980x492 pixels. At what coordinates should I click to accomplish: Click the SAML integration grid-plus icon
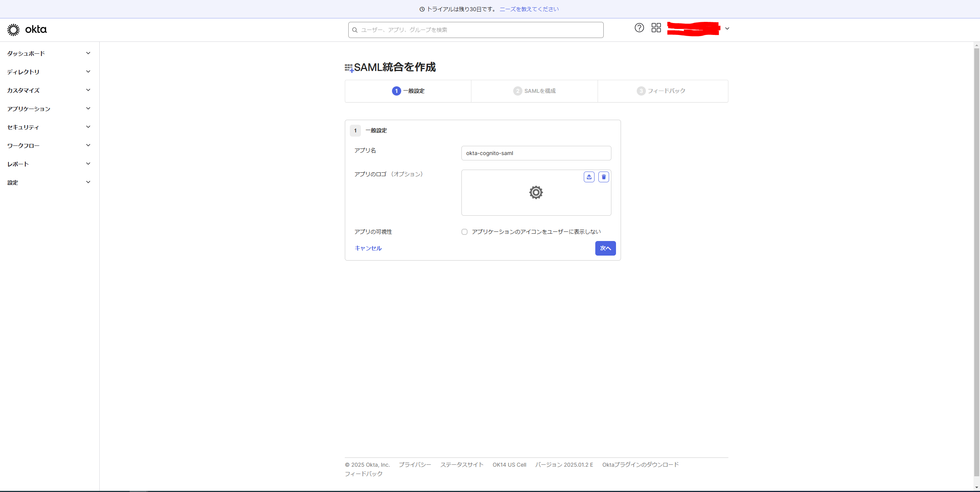point(349,68)
